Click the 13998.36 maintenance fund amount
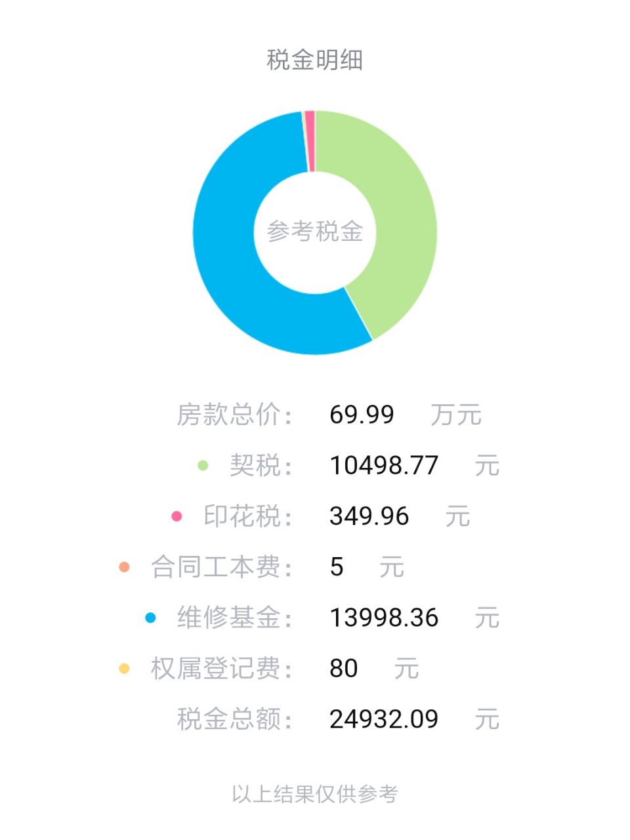Screen dimensions: 630x840 click(384, 618)
